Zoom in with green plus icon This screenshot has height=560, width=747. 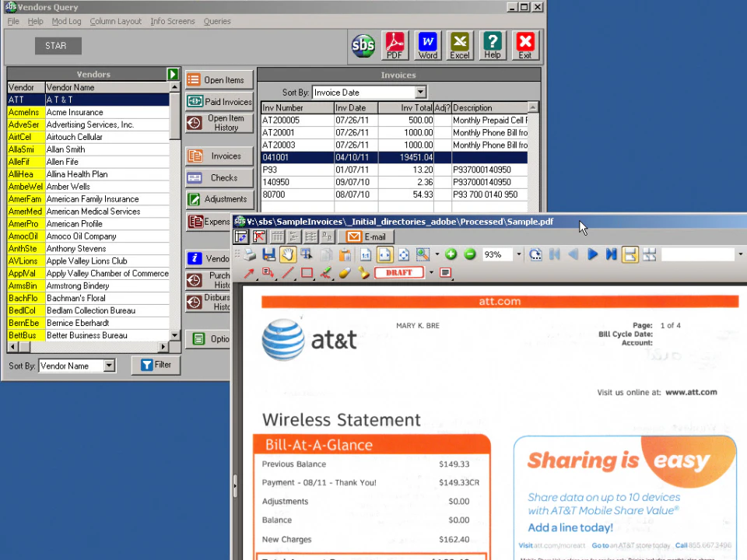coord(451,255)
